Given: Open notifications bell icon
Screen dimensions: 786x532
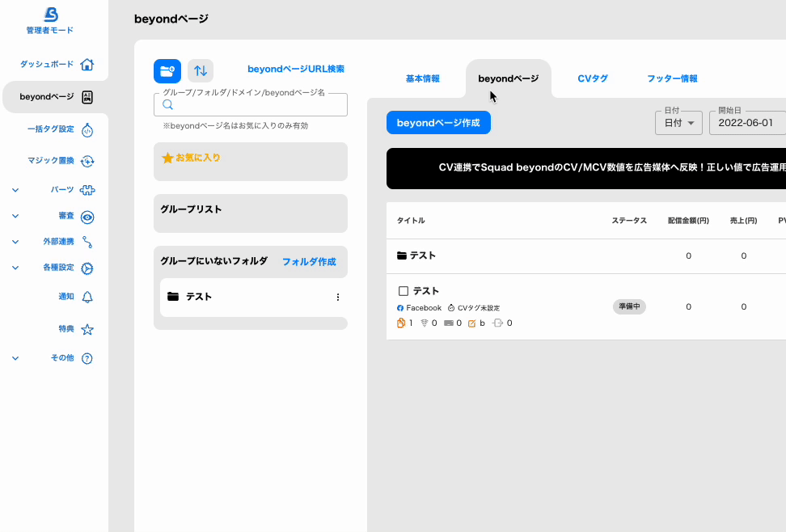Looking at the screenshot, I should 87,297.
